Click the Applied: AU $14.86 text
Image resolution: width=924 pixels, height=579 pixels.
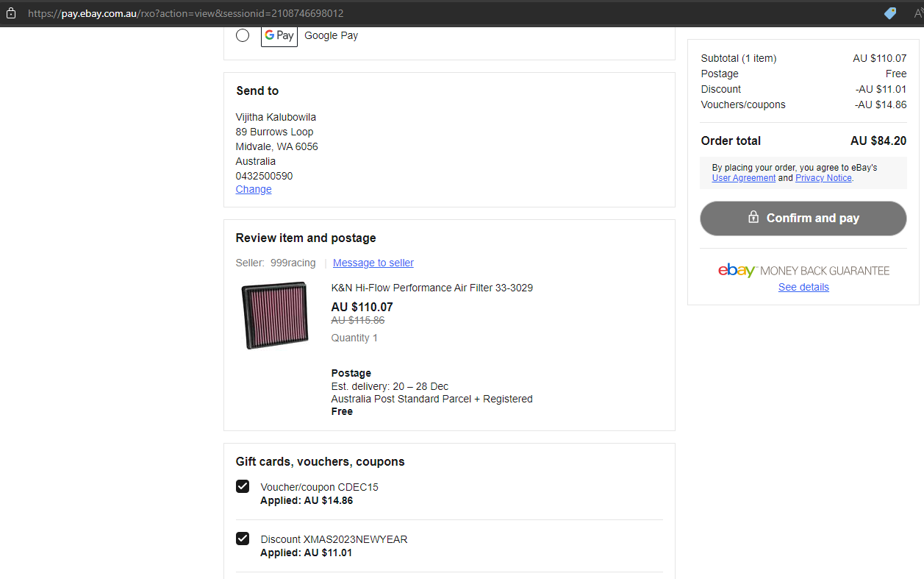[x=307, y=500]
